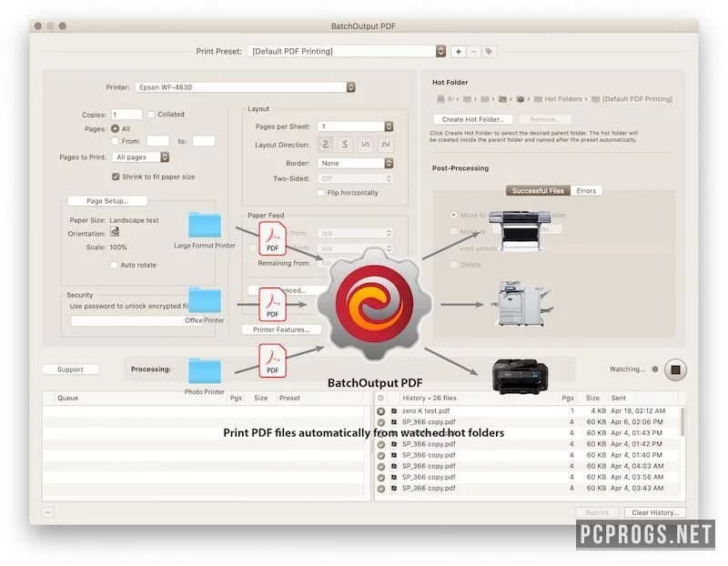728x566 pixels.
Task: Click the to page number field
Action: tap(204, 141)
